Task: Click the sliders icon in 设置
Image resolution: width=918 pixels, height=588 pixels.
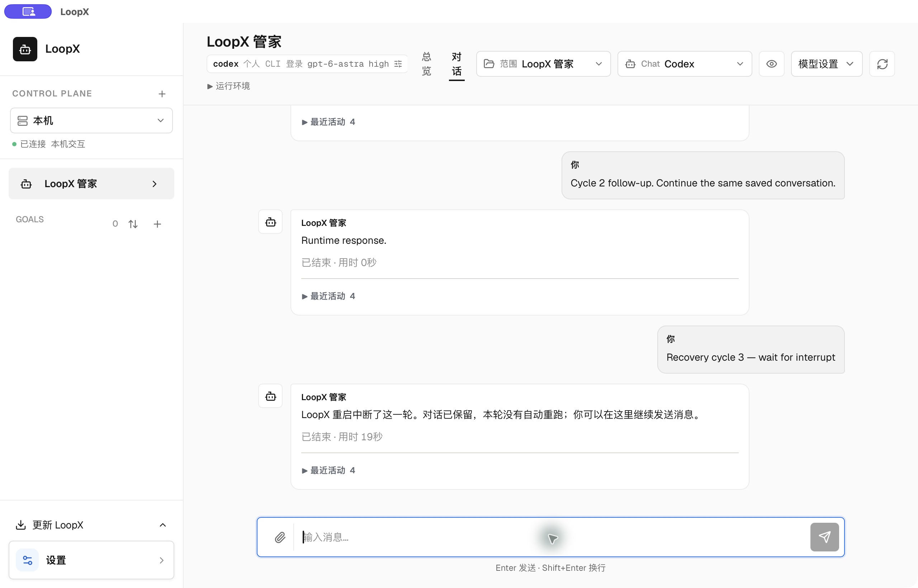Action: pyautogui.click(x=28, y=560)
